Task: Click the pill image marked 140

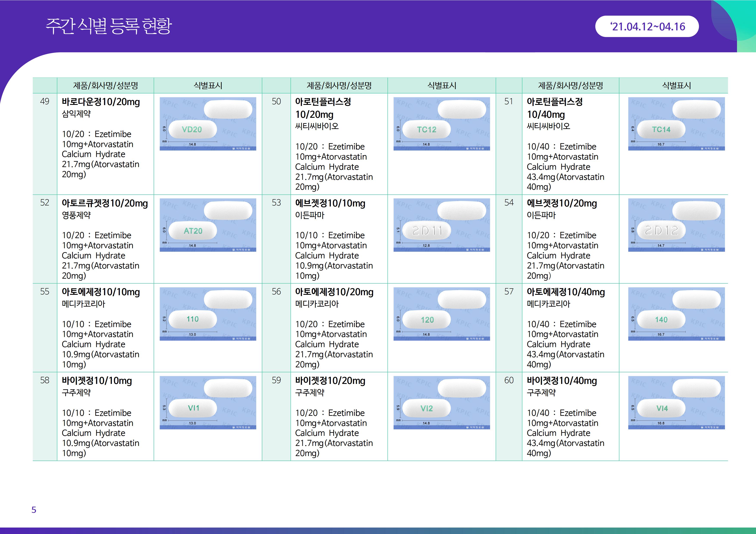Action: coord(676,314)
